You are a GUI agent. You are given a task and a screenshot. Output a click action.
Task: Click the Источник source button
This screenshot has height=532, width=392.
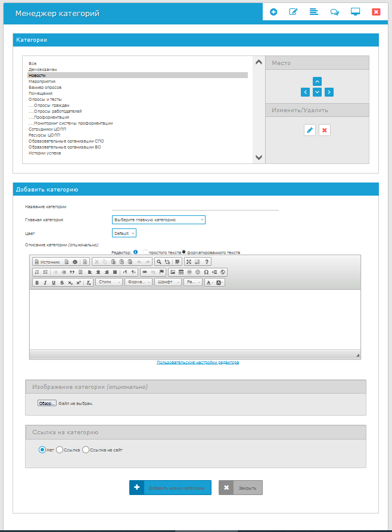pos(47,262)
